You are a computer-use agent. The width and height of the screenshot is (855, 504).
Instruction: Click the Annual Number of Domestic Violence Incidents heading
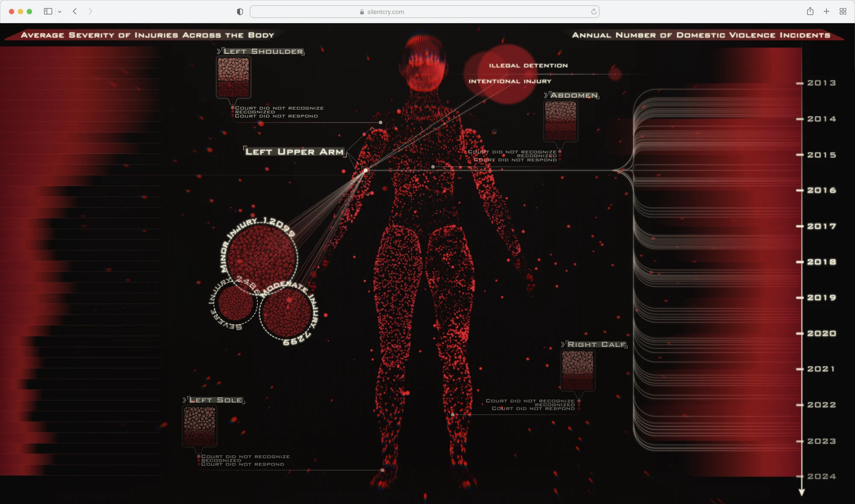[701, 35]
